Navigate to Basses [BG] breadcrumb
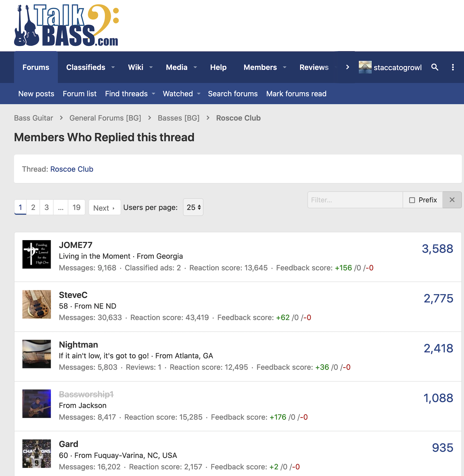The width and height of the screenshot is (464, 476). [179, 118]
